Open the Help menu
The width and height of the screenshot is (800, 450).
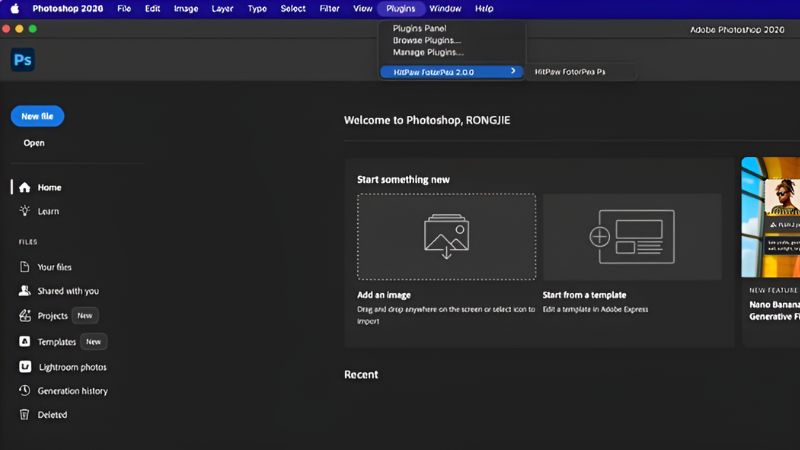[x=484, y=9]
